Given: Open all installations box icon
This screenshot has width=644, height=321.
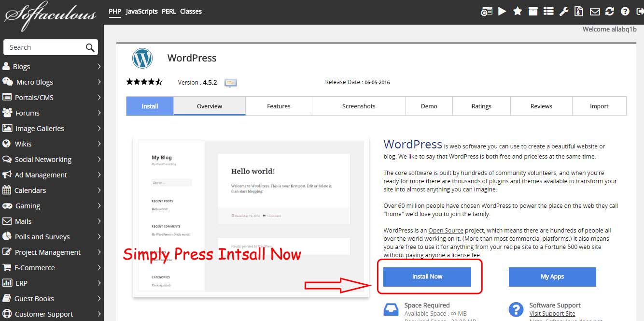Looking at the screenshot, I should pos(533,11).
